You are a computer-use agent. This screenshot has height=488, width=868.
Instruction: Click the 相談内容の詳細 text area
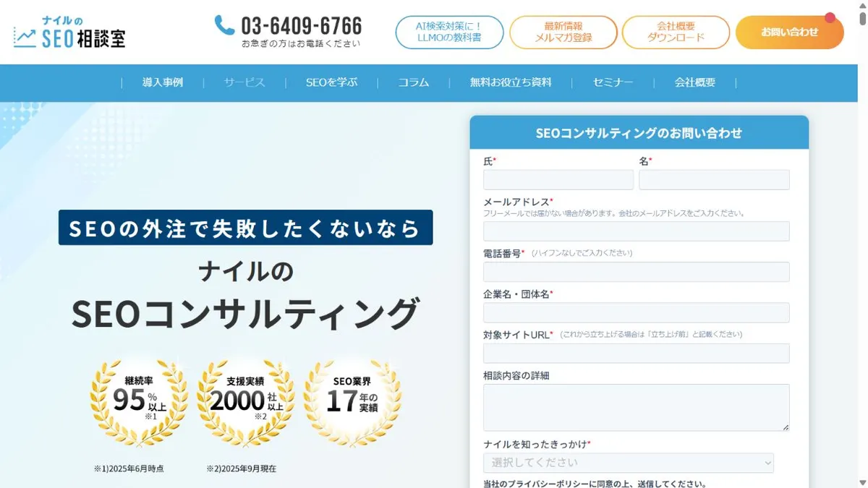(x=637, y=408)
